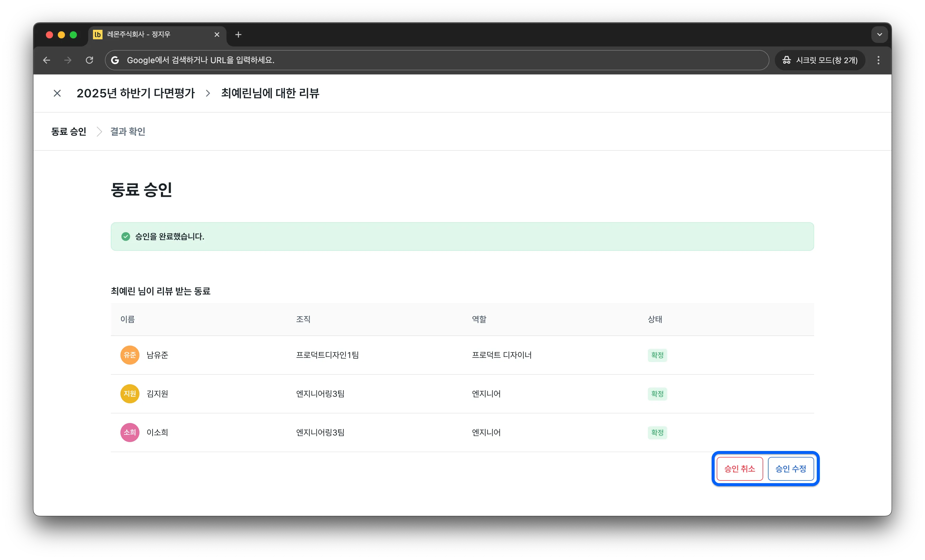The height and width of the screenshot is (560, 925).
Task: Click the 승인을 완료했습니다. message
Action: tap(170, 236)
